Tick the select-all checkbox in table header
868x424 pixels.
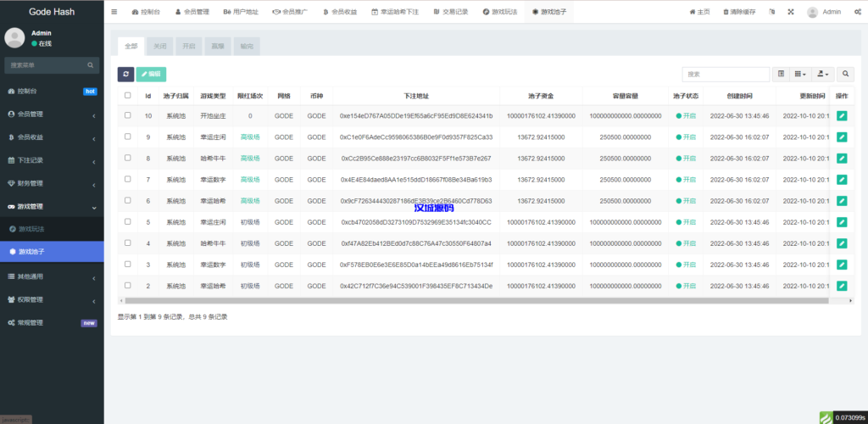[x=128, y=96]
